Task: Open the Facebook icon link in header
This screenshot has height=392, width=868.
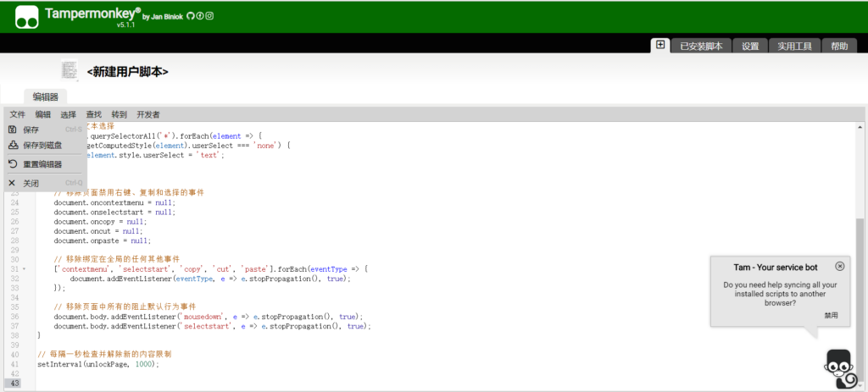Action: pyautogui.click(x=199, y=16)
